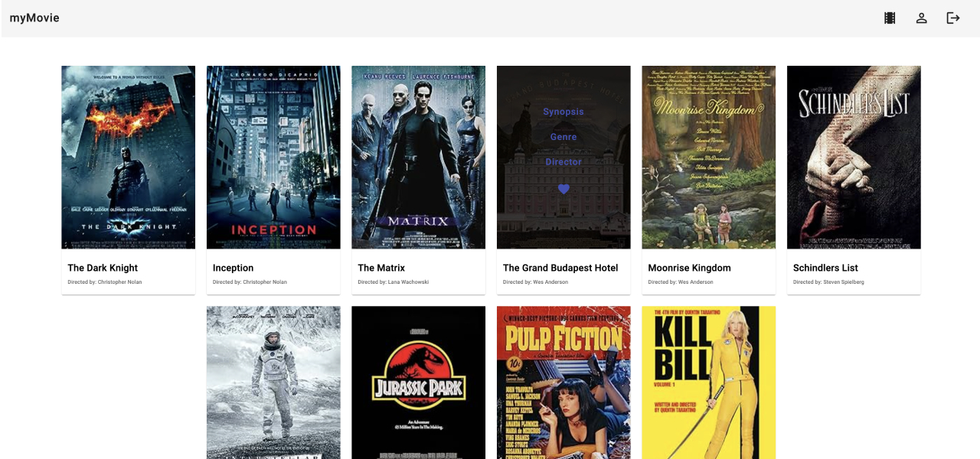
Task: Select the Interstellar poster
Action: coord(273,382)
